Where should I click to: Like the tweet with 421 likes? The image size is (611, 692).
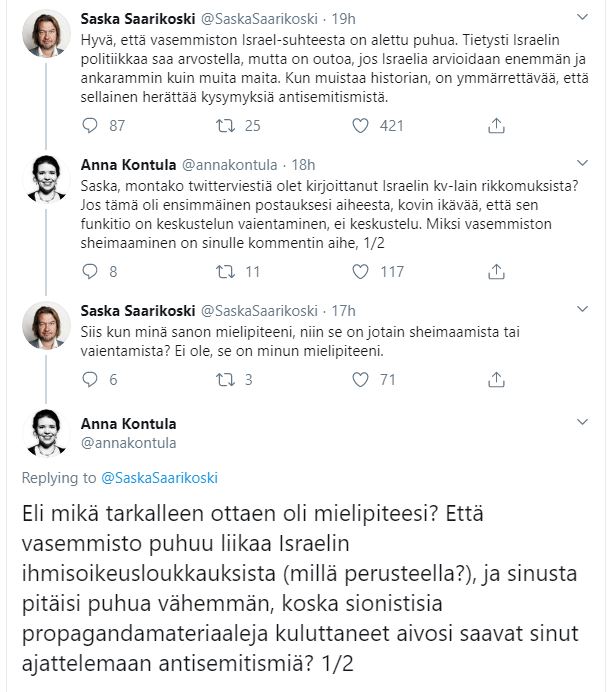point(360,126)
